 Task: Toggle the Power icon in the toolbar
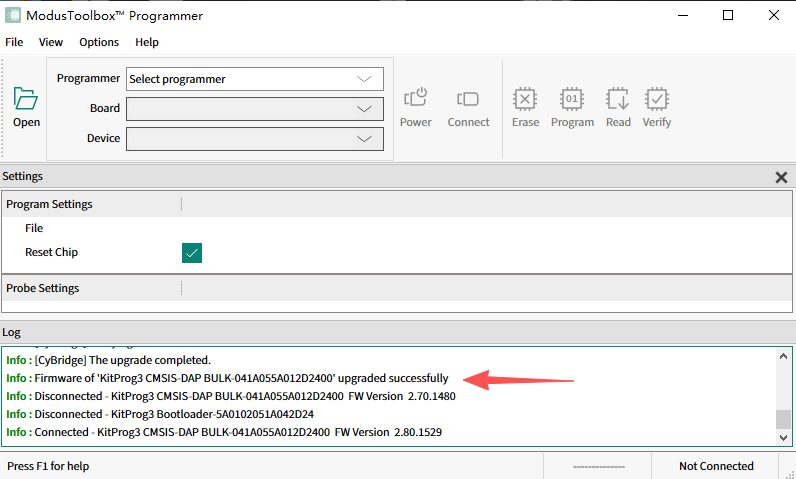tap(415, 107)
